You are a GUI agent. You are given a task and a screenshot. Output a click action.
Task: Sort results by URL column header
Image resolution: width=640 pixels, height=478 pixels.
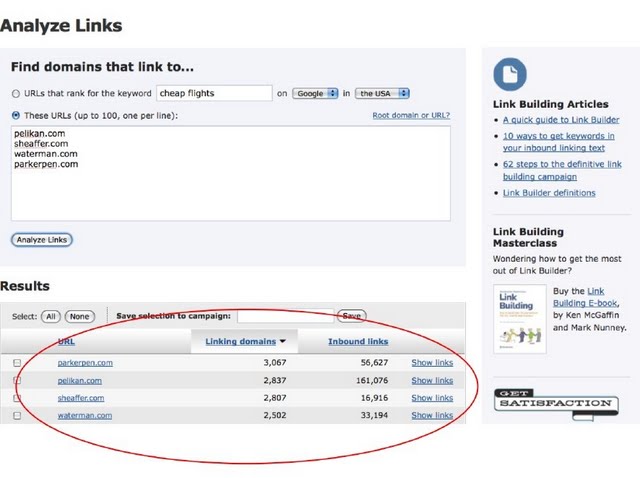click(66, 341)
